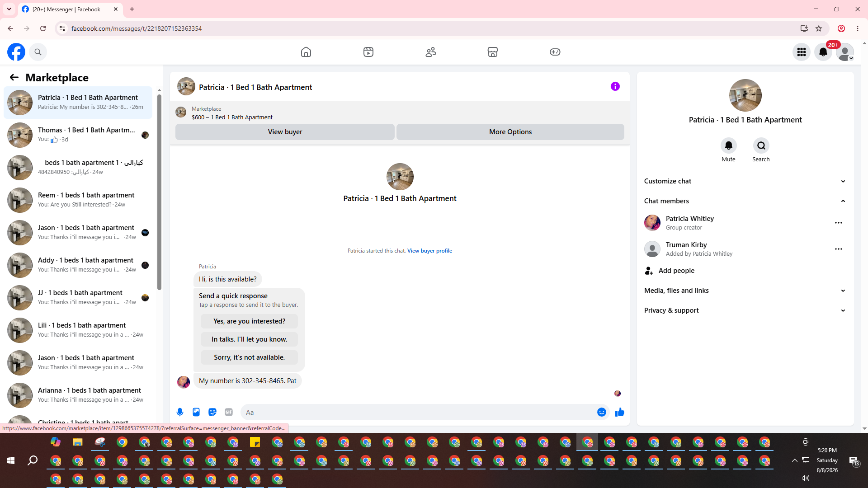Viewport: 868px width, 488px height.
Task: Open the account profile avatar menu
Action: (845, 52)
